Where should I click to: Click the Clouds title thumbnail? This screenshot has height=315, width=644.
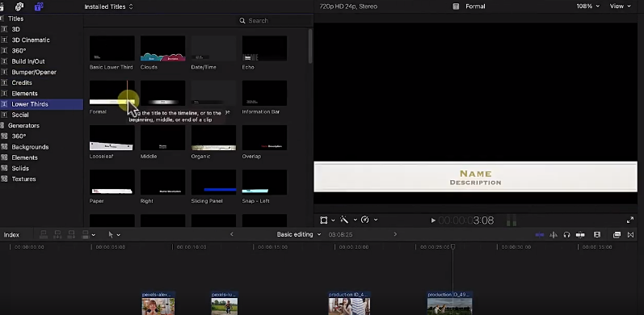162,48
